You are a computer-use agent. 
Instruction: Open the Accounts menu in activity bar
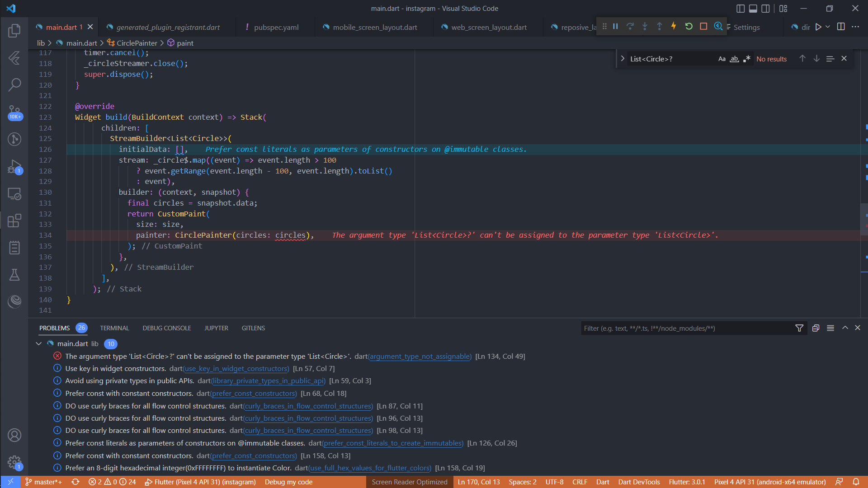[x=14, y=435]
